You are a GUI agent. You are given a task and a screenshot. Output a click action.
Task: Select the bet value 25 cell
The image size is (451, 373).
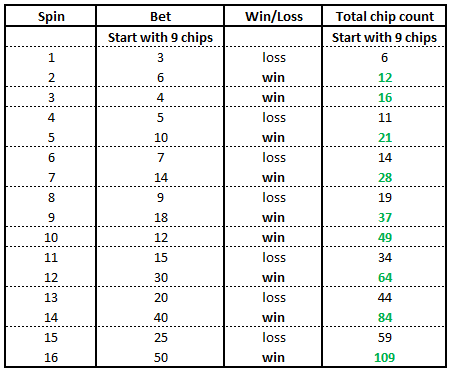161,337
